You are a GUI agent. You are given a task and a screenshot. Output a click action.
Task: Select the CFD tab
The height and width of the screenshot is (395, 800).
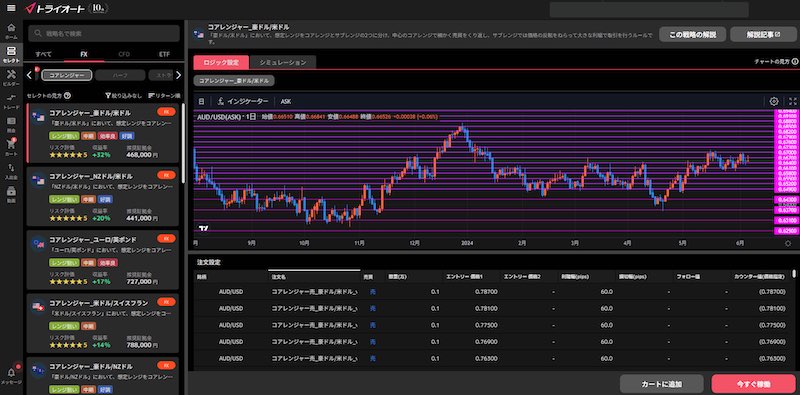[124, 54]
